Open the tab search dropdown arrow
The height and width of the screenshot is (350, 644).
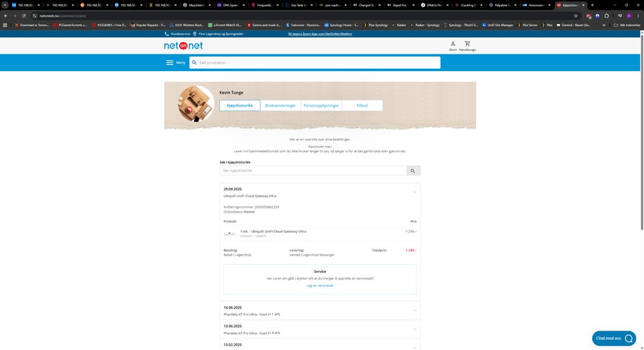point(5,5)
